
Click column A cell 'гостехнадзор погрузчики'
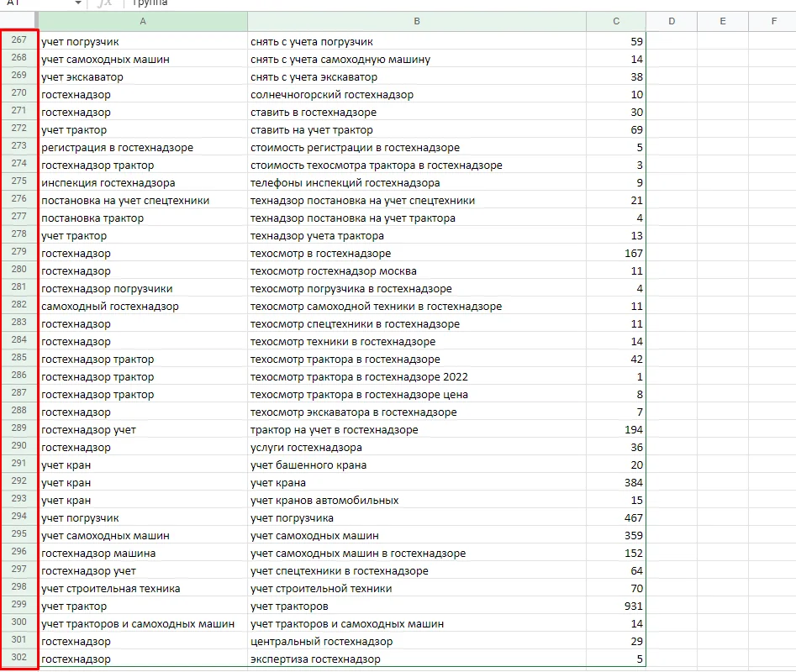click(x=143, y=289)
